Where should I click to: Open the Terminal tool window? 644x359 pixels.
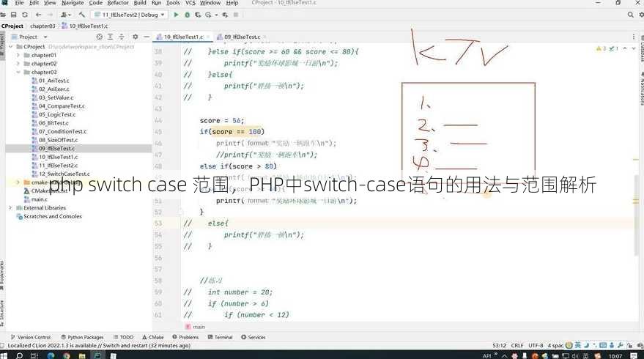(x=220, y=337)
